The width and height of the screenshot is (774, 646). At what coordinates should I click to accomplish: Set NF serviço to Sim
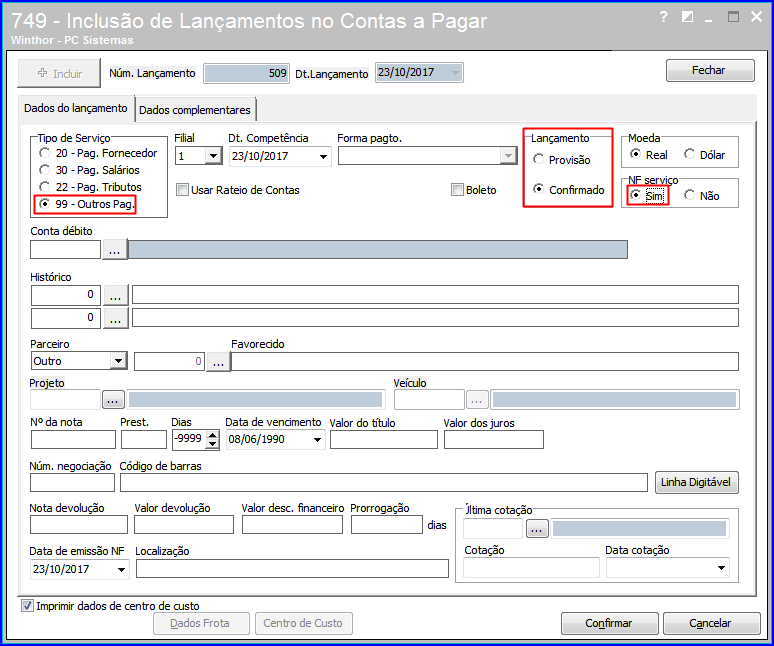point(635,195)
